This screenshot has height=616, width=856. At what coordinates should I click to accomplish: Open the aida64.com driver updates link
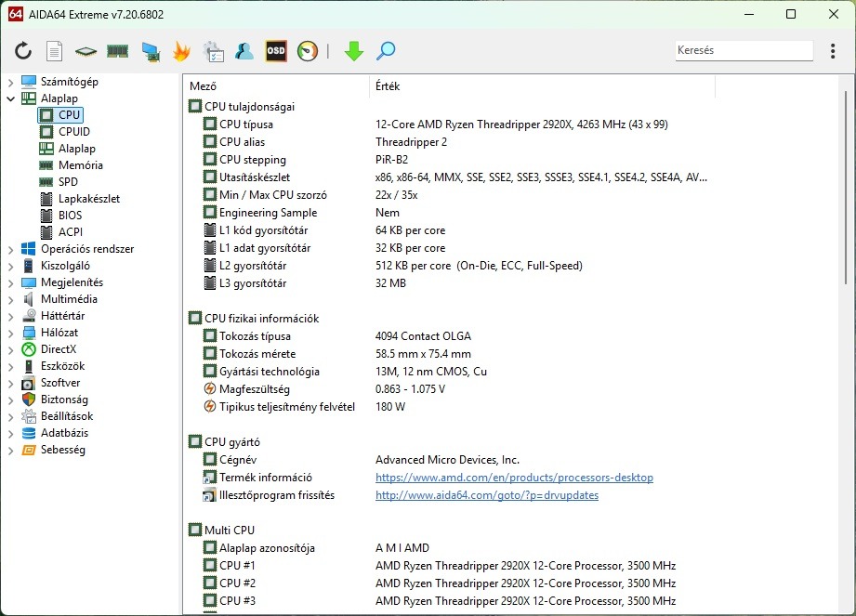[x=486, y=495]
